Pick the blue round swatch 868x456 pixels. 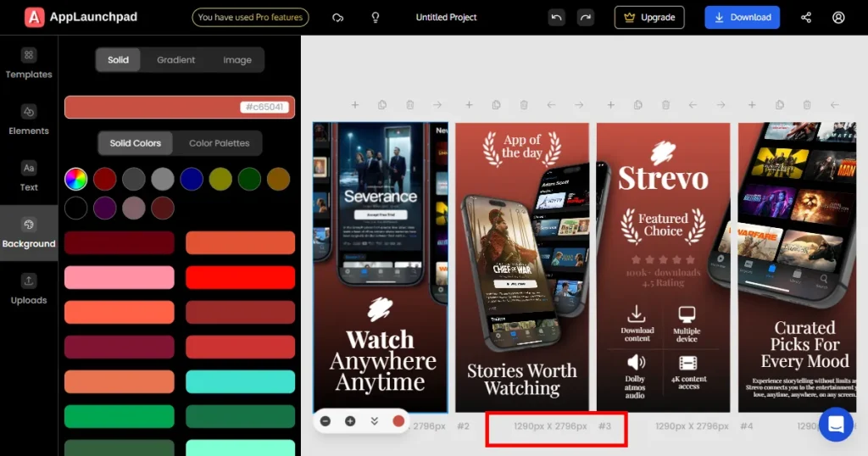click(x=192, y=180)
